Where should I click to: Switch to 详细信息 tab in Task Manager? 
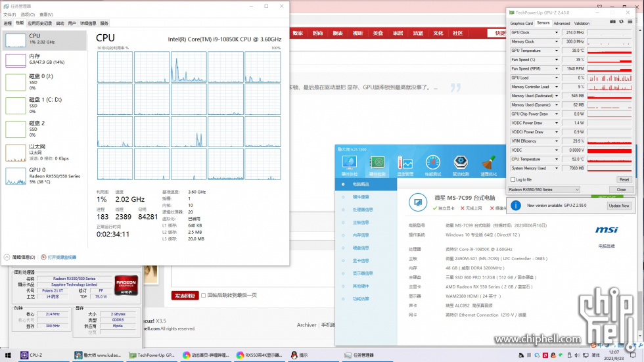pos(88,24)
